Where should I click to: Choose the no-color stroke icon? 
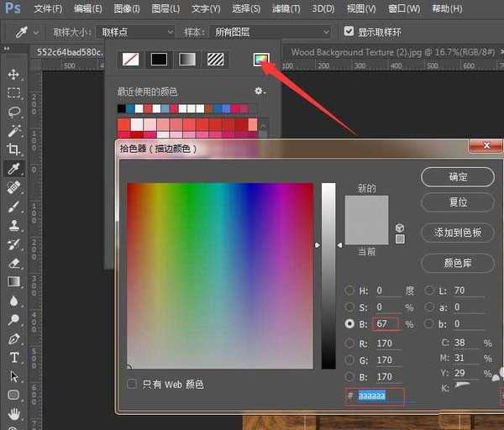(129, 60)
